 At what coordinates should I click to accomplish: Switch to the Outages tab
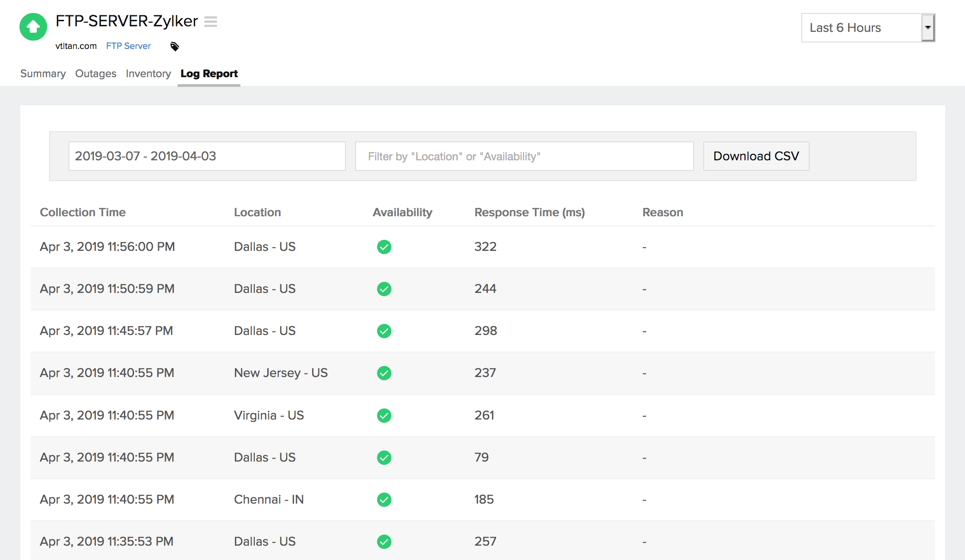(96, 73)
